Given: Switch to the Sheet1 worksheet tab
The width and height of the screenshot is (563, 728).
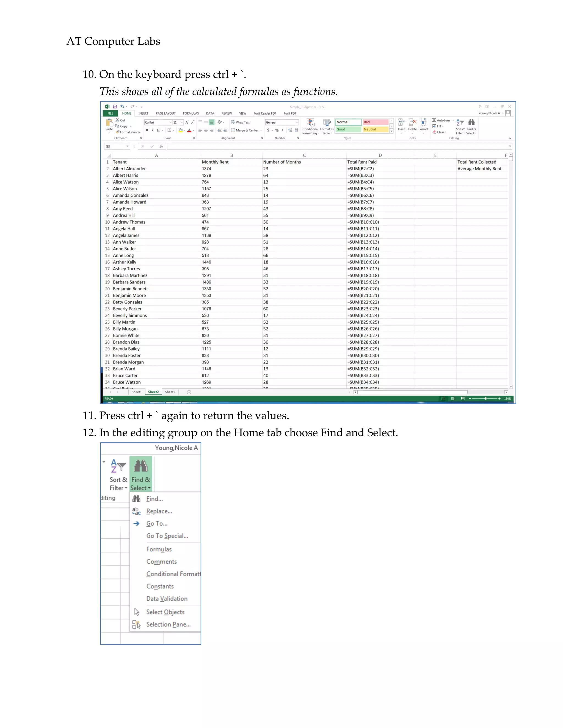Looking at the screenshot, I should click(x=137, y=392).
